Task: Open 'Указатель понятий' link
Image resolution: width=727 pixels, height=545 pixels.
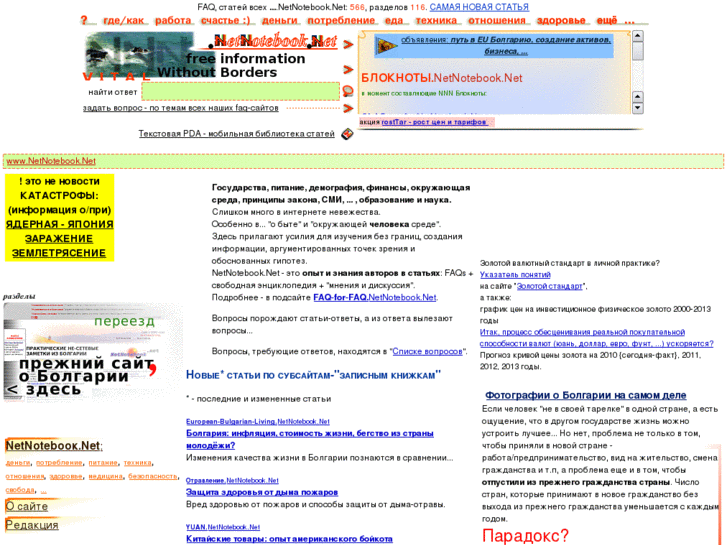Action: 515,275
